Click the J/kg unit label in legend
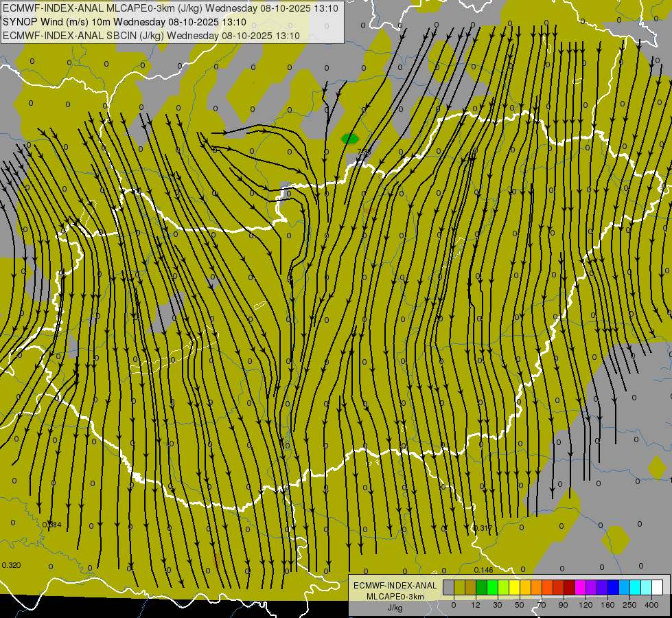The width and height of the screenshot is (672, 618). [395, 608]
